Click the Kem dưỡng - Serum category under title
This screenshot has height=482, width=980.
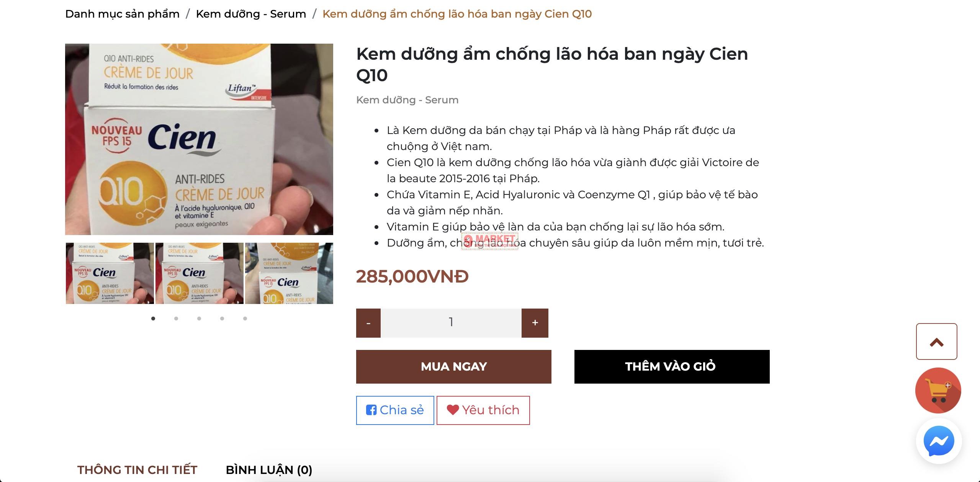tap(407, 100)
